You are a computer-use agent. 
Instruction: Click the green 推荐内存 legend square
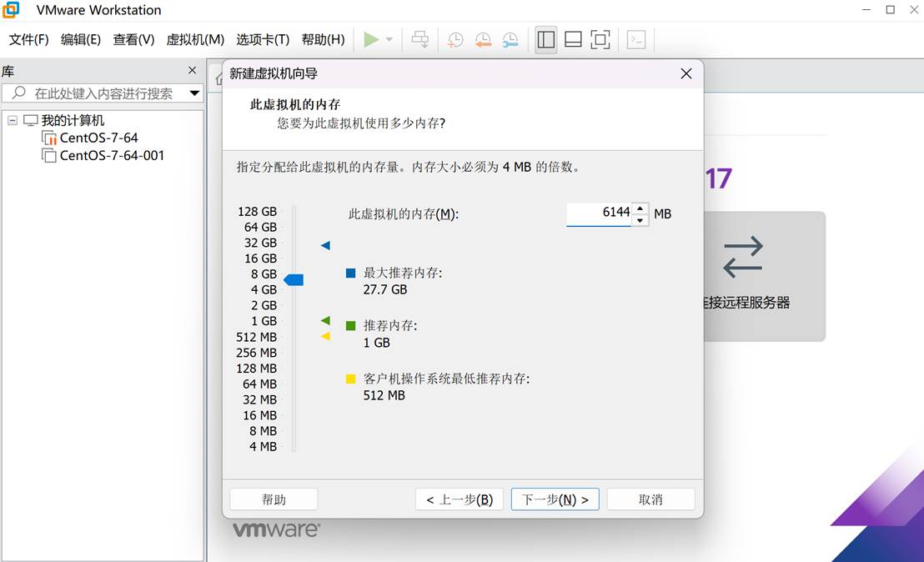coord(350,326)
